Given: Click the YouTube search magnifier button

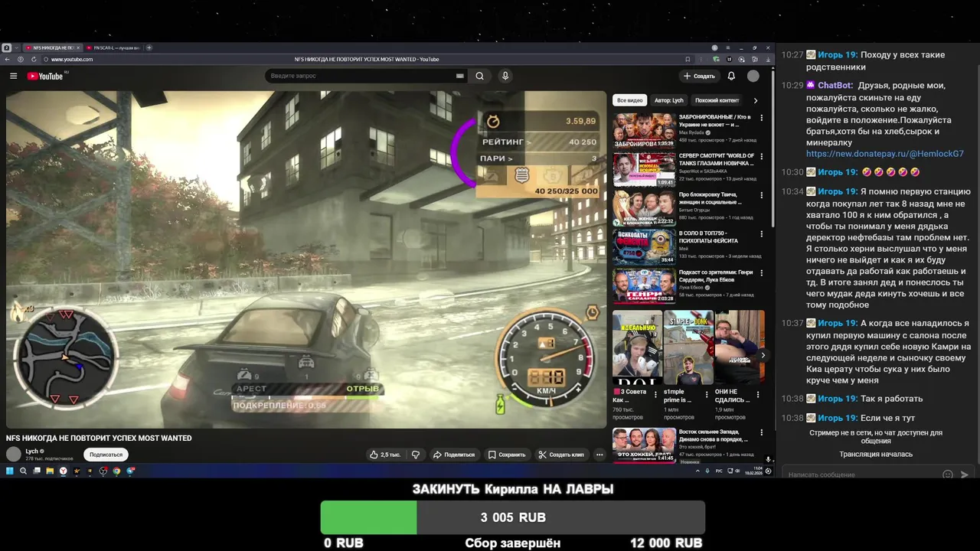Looking at the screenshot, I should click(x=479, y=76).
